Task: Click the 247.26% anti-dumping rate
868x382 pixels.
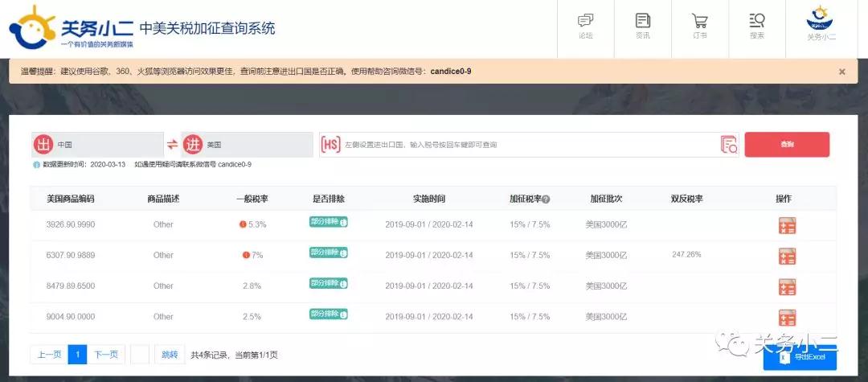Action: pos(686,255)
